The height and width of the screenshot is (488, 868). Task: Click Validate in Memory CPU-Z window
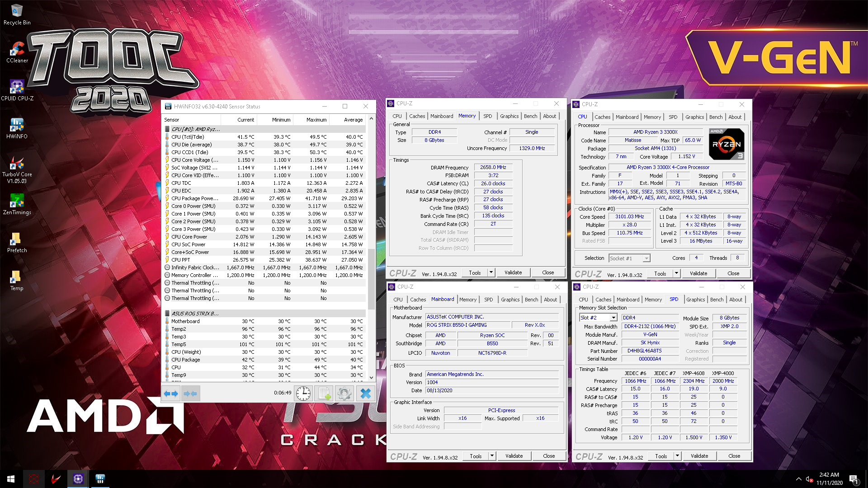[513, 272]
